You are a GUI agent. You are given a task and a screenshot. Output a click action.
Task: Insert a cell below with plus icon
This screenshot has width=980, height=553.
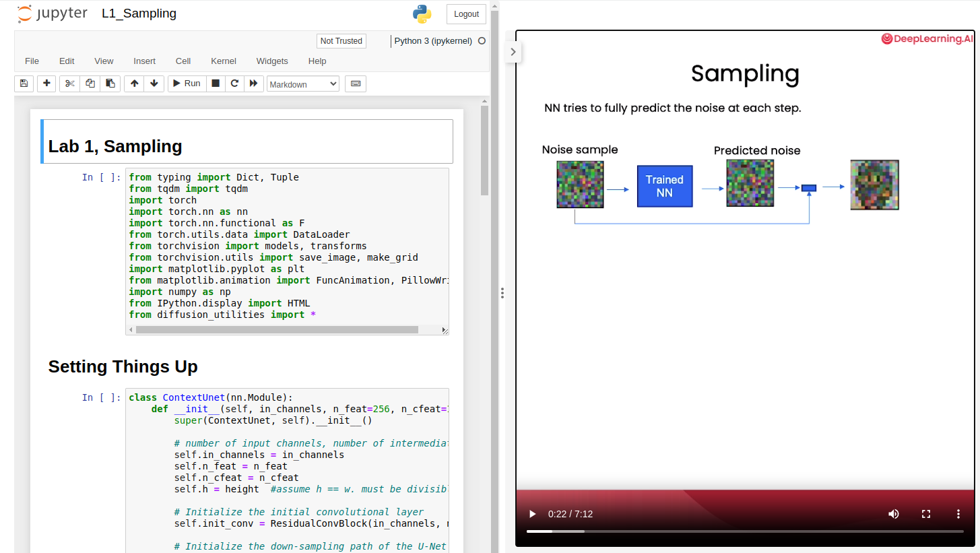click(46, 84)
